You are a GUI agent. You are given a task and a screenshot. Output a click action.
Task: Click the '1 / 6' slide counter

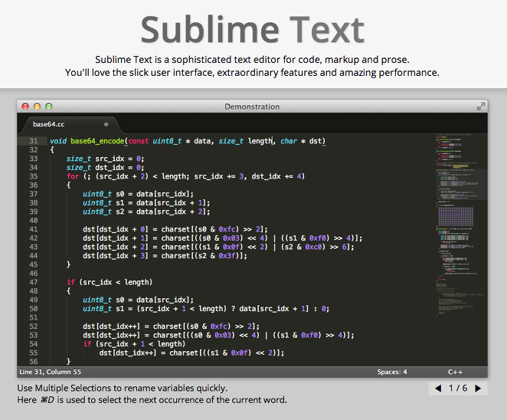tap(458, 389)
